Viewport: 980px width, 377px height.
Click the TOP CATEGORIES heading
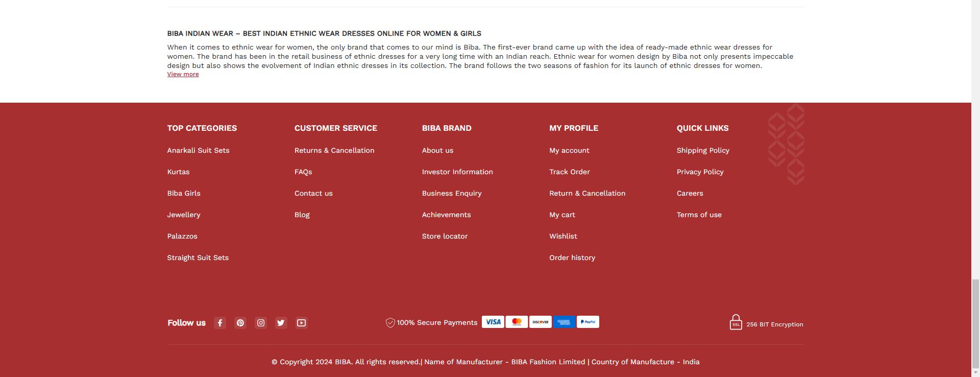point(202,128)
